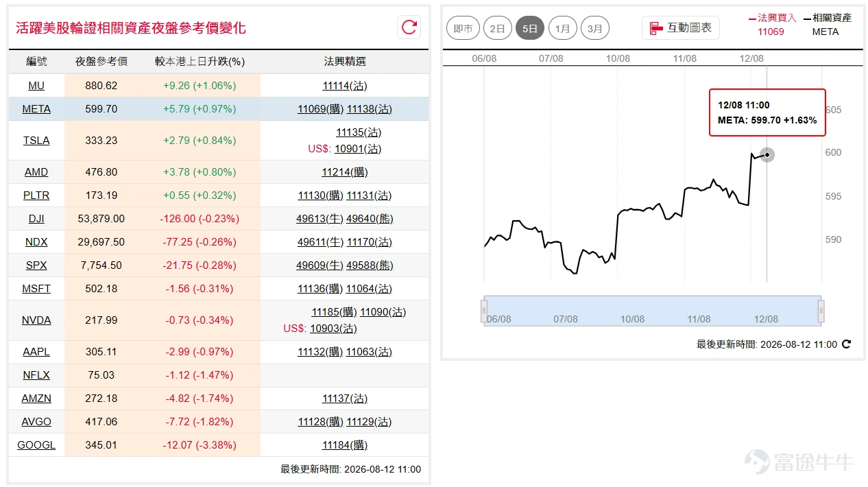The image size is (868, 487).
Task: Open the AVGO ticker link
Action: pos(36,422)
